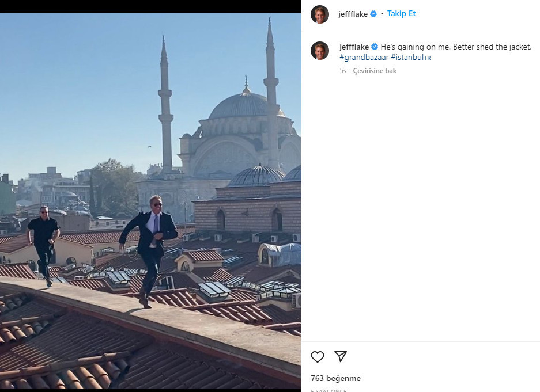Click the verified badge in the caption
This screenshot has height=392, width=540.
[375, 47]
